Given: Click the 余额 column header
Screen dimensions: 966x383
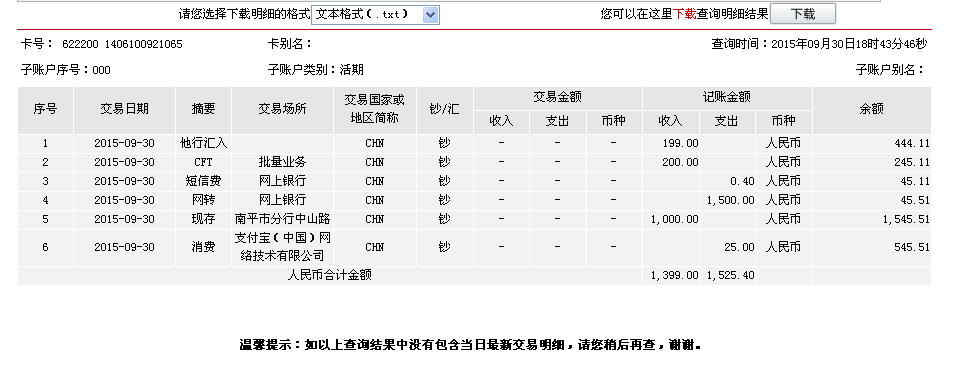Looking at the screenshot, I should [x=871, y=110].
